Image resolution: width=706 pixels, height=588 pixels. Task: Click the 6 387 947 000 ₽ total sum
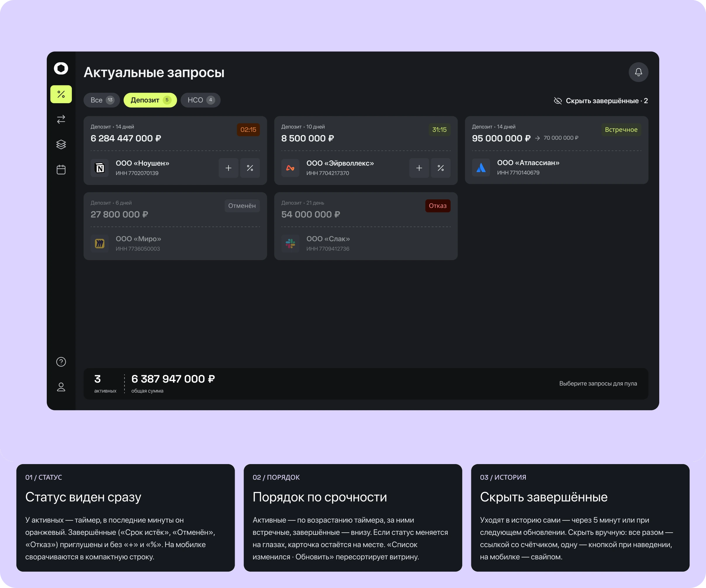click(173, 379)
